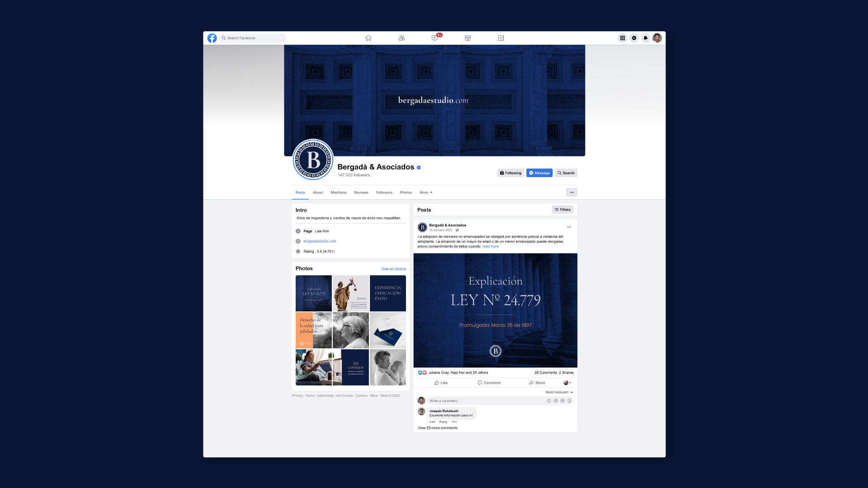Click the globe icon beside website link
Screen dimensions: 868x488
click(x=298, y=241)
